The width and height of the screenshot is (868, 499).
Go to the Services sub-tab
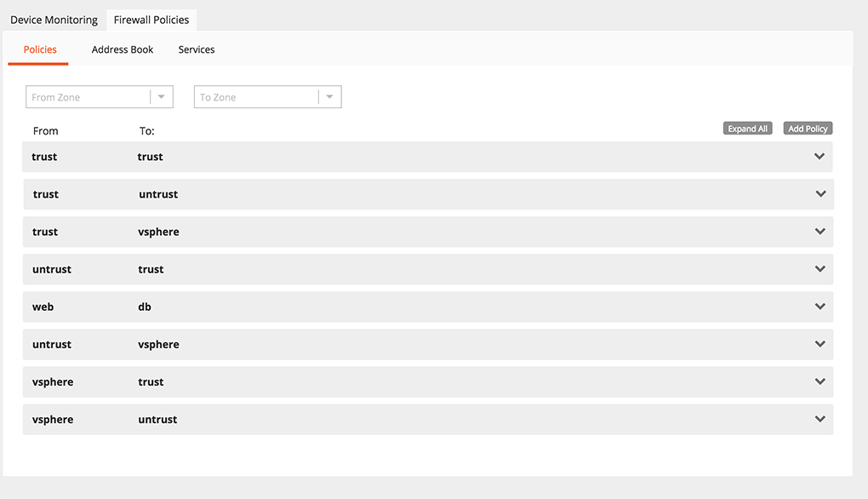coord(197,49)
